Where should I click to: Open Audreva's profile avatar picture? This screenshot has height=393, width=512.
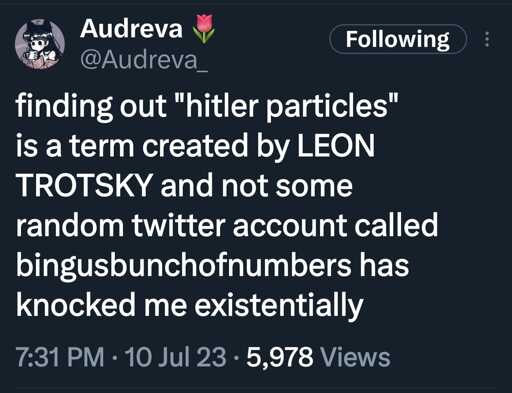click(x=40, y=44)
